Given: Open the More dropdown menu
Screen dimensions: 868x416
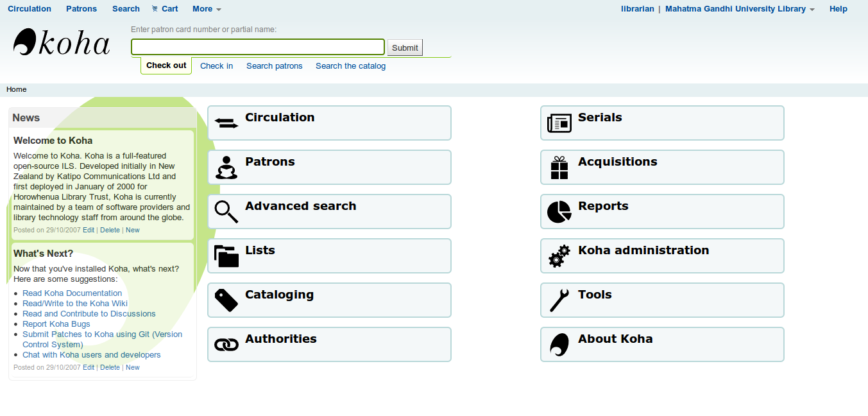Looking at the screenshot, I should 207,8.
